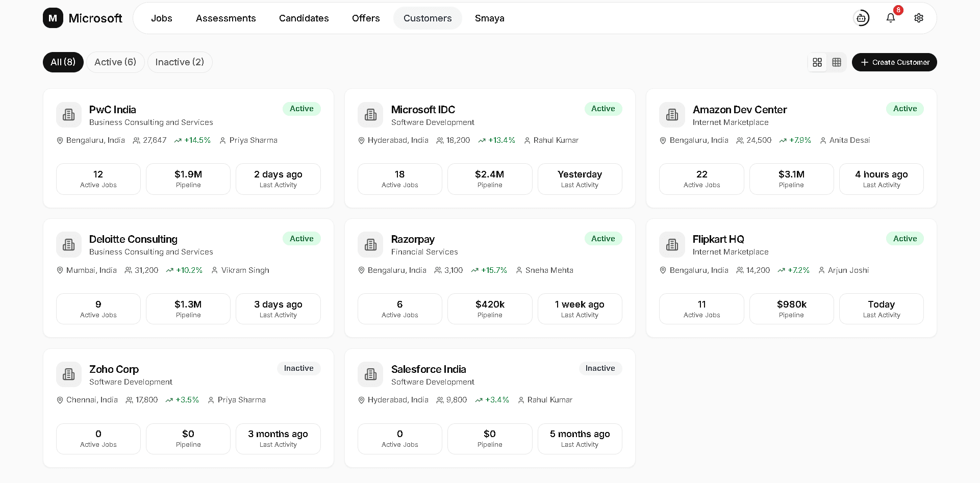Click Microsoft IDC building icon
Viewport: 980px width, 483px height.
point(370,114)
